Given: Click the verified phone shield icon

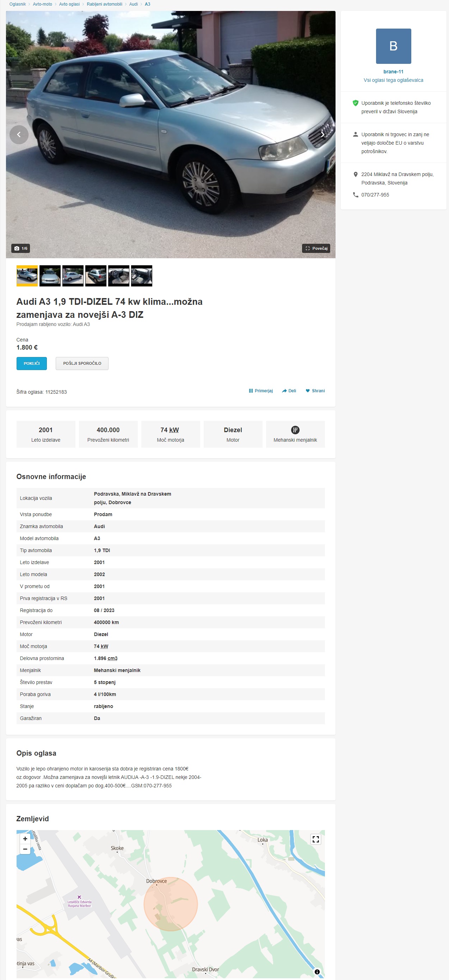Looking at the screenshot, I should 356,103.
